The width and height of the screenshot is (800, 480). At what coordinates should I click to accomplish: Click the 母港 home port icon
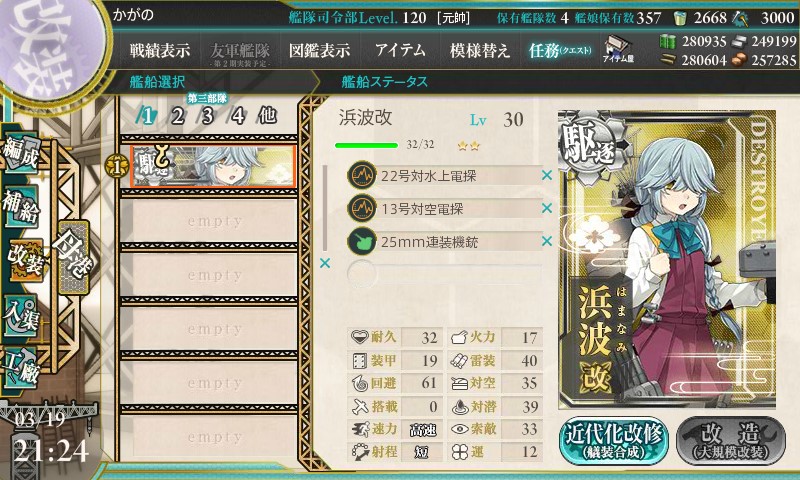[x=73, y=257]
